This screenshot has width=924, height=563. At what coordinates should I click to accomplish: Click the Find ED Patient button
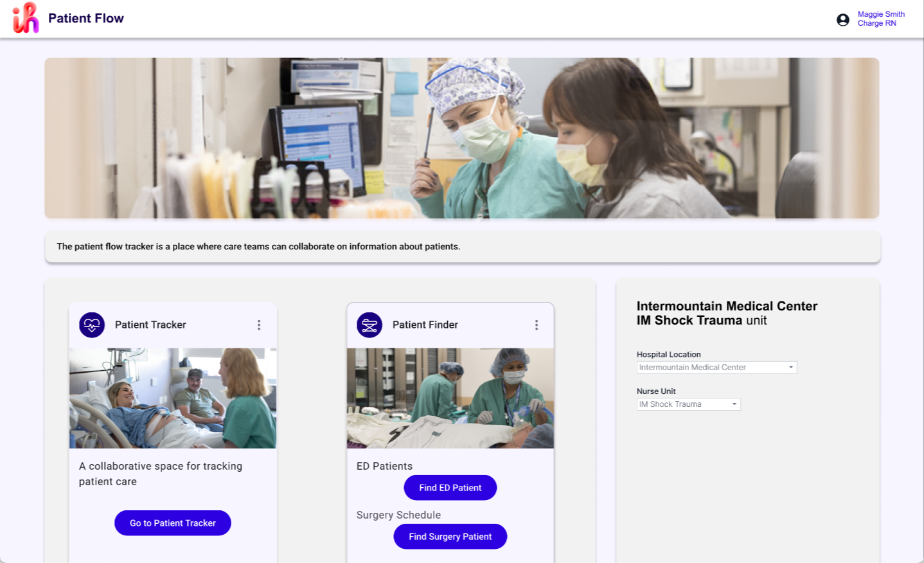450,488
